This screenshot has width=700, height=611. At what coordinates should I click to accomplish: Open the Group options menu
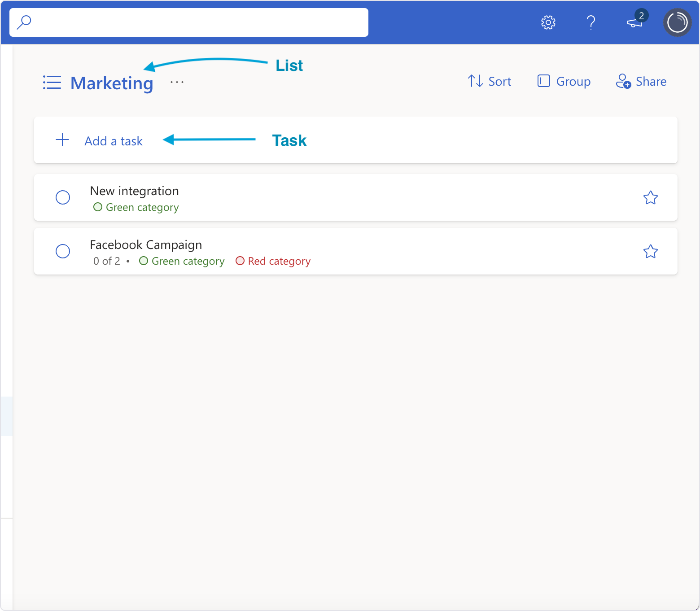coord(564,81)
